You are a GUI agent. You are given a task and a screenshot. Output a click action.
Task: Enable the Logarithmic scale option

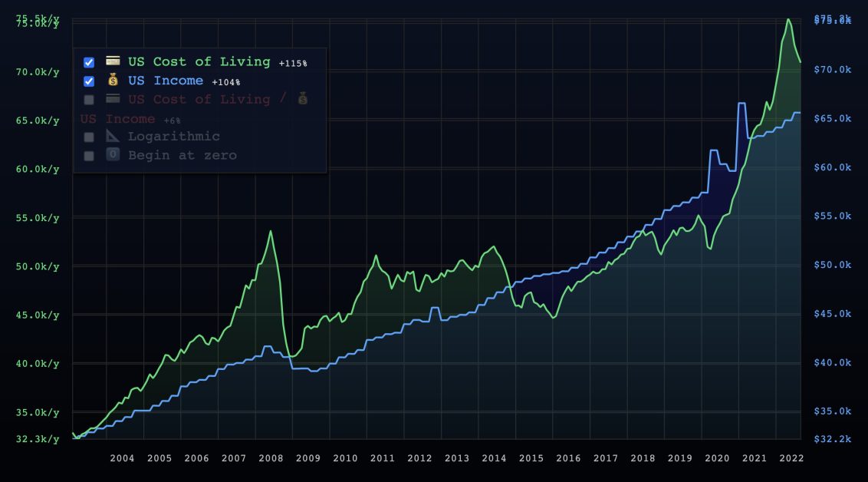pos(89,136)
